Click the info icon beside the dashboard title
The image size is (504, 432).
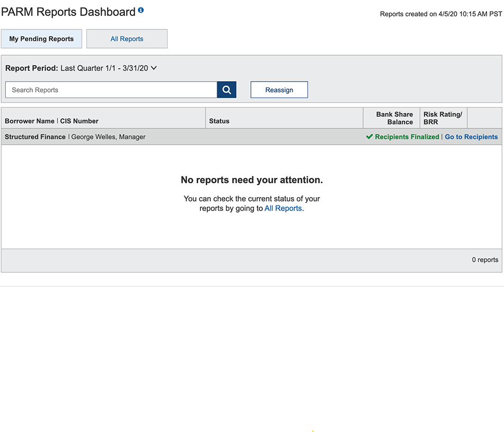pos(140,10)
